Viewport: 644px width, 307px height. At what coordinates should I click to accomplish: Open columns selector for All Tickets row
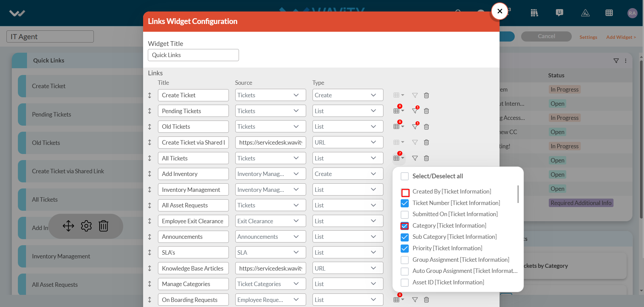398,158
